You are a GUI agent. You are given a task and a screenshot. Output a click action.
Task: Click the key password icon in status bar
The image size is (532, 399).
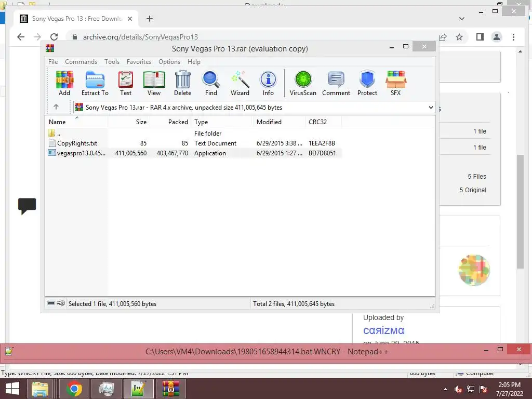tap(61, 303)
